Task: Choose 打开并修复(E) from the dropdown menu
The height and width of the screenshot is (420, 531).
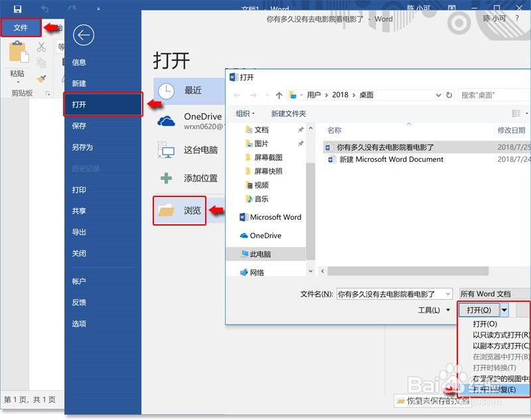Action: tap(494, 389)
